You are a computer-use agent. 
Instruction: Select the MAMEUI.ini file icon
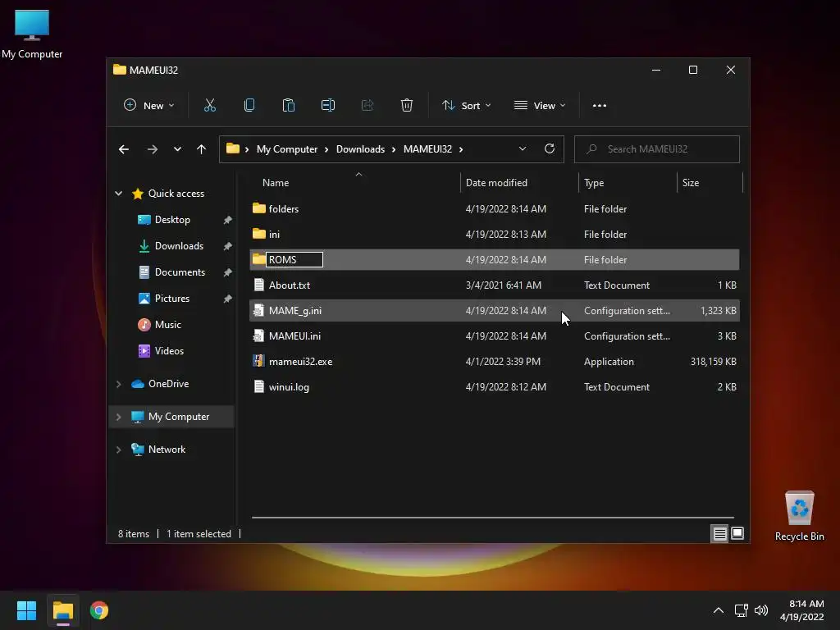tap(258, 336)
